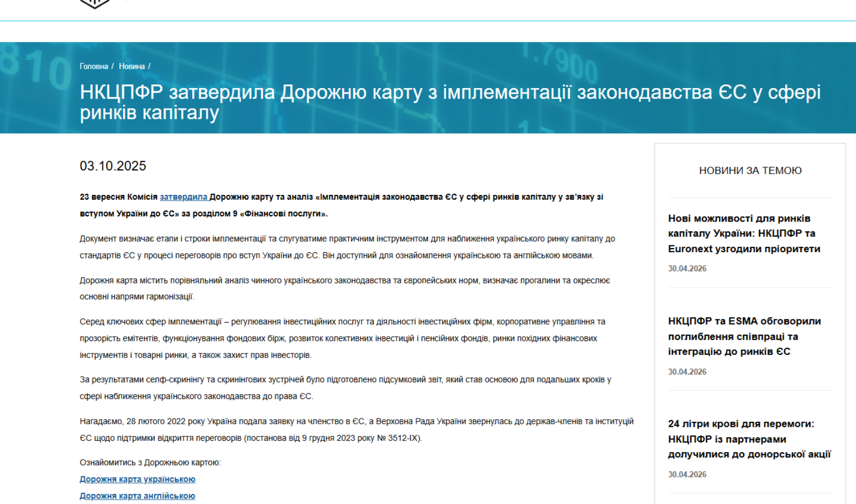Screen dimensions: 856x504
Task: Open news item about НКЦПФР and ESMA cooperation
Action: click(744, 336)
